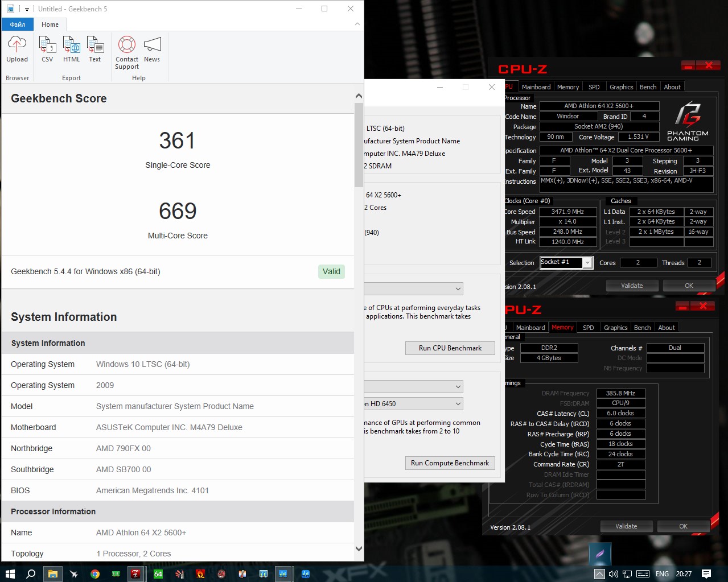
Task: Click the green memory chip taskbar icon
Action: click(116, 573)
